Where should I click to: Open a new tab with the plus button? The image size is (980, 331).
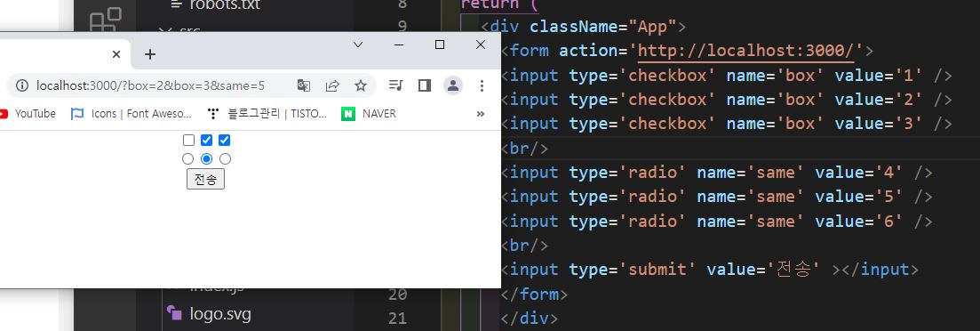click(x=150, y=54)
